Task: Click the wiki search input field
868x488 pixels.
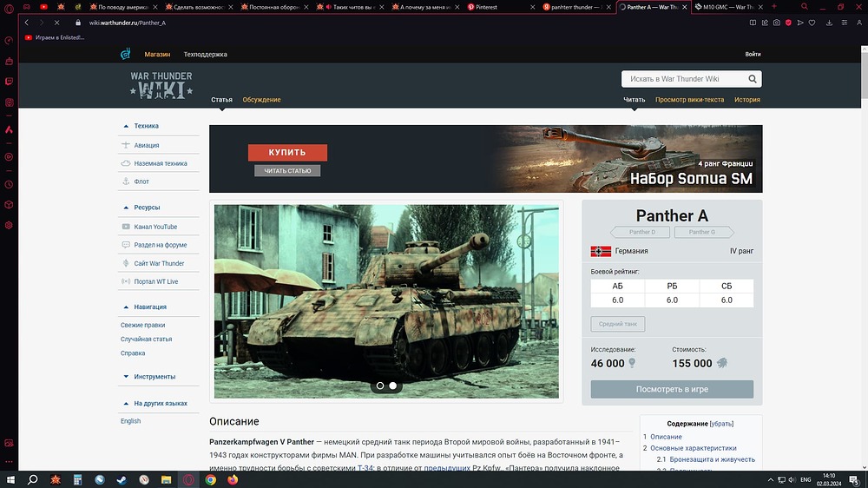Action: tap(684, 79)
